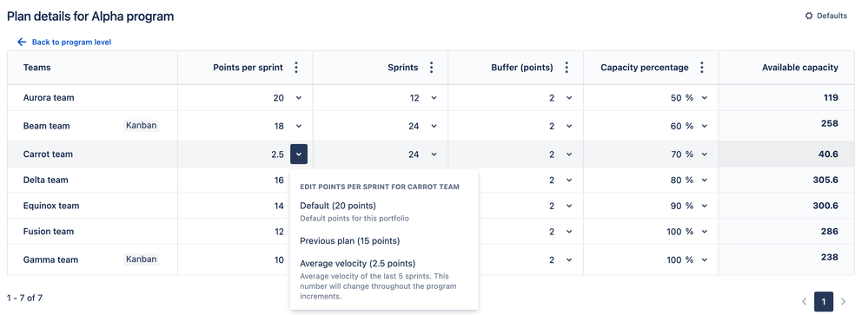The image size is (868, 315).
Task: Click the Carrot team row name
Action: 48,154
